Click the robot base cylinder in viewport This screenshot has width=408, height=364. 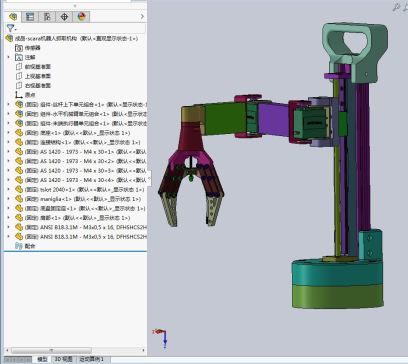337,283
